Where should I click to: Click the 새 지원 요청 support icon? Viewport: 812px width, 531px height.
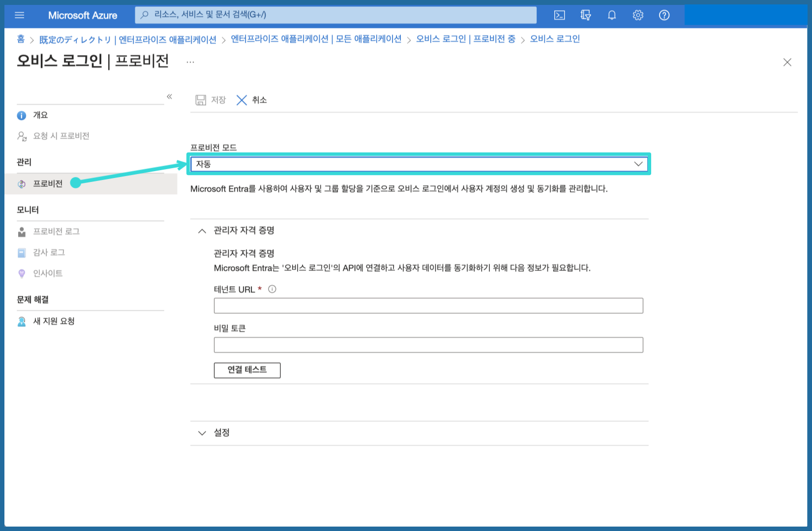(22, 322)
